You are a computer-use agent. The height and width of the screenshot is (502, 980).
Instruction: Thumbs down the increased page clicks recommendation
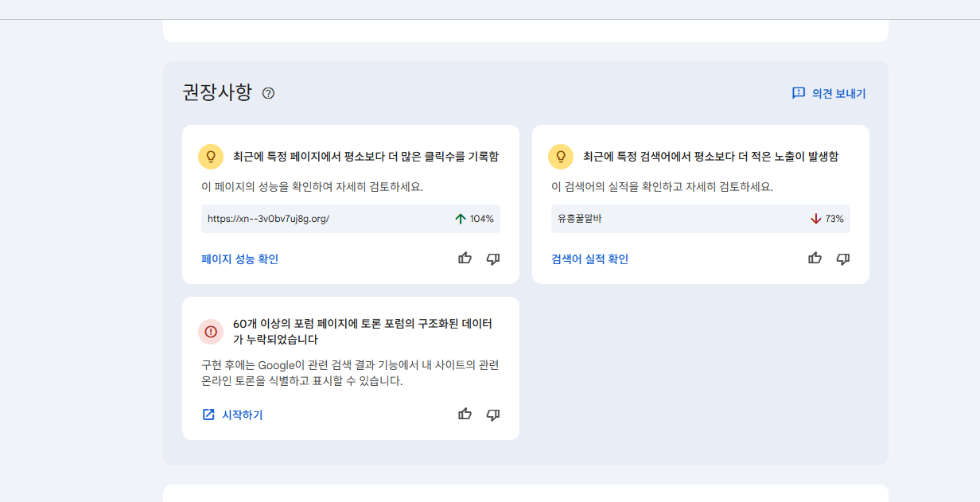493,259
